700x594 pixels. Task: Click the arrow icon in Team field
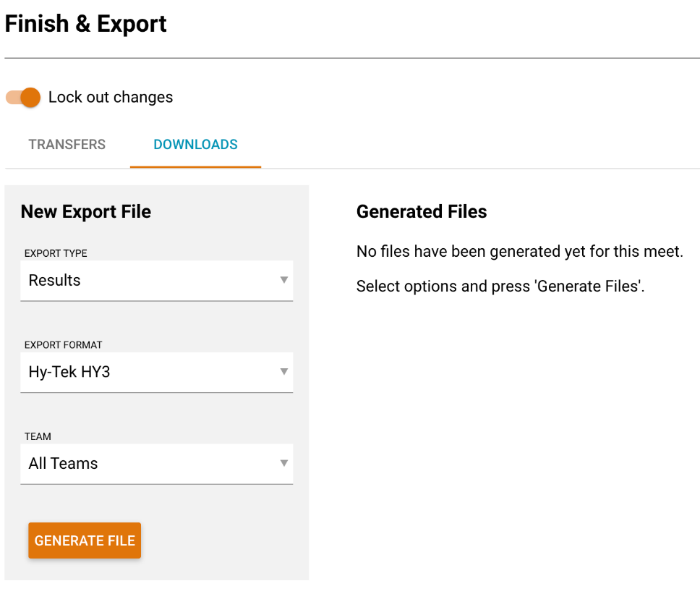[284, 463]
